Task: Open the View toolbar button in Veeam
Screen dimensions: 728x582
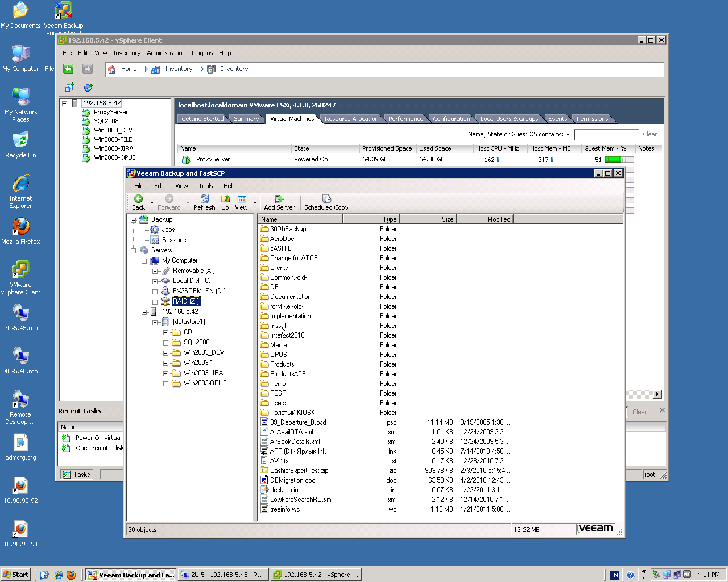Action: 242,202
